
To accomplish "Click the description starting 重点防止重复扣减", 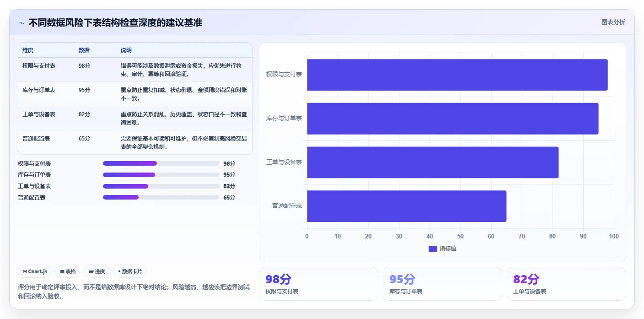I will (x=184, y=94).
